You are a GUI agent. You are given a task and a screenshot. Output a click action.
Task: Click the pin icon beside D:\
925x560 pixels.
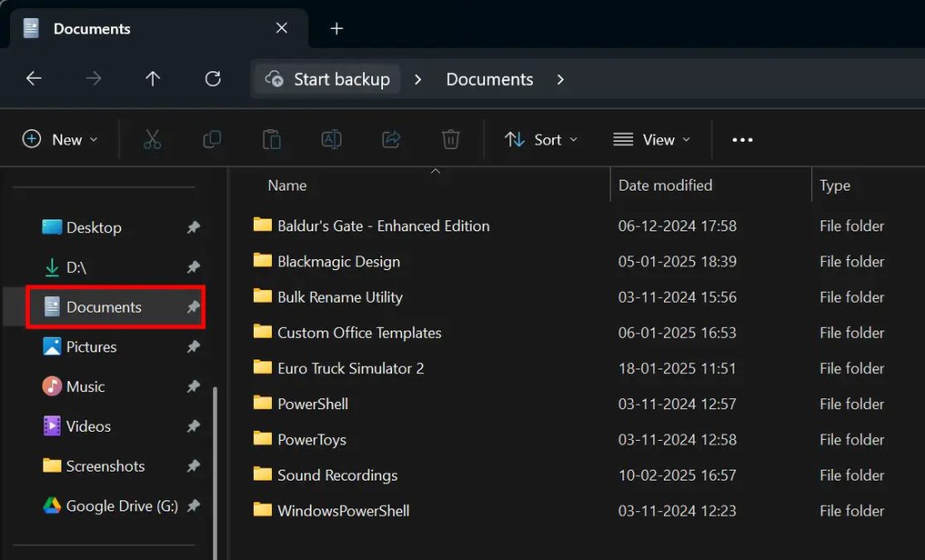pos(193,266)
